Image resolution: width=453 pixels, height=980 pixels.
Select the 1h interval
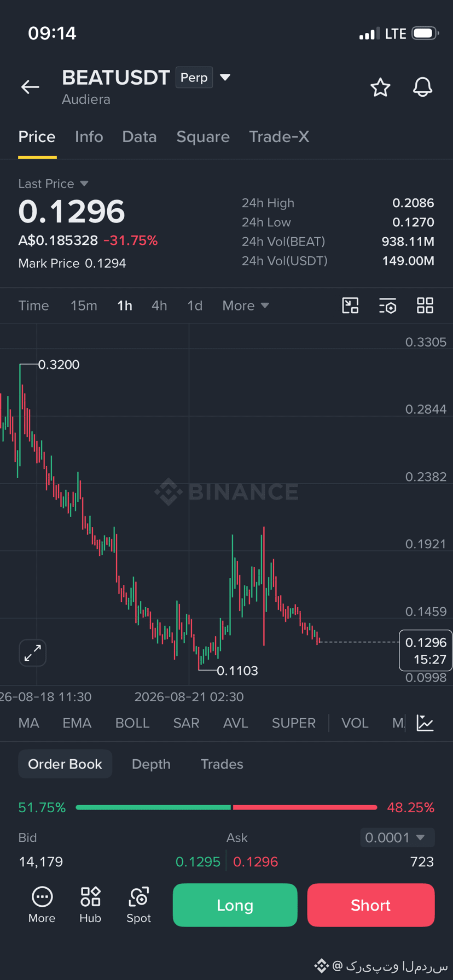[x=125, y=306]
